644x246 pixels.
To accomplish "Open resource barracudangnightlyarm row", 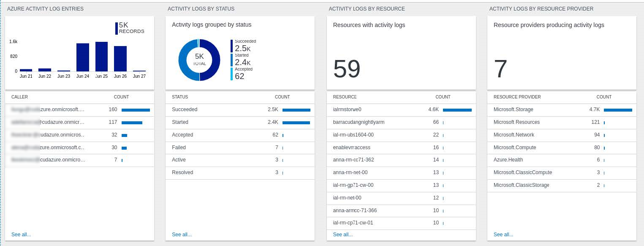I will coord(401,122).
